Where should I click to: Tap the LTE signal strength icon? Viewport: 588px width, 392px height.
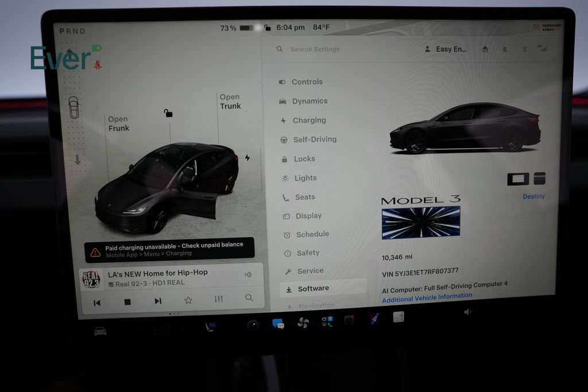(x=542, y=48)
